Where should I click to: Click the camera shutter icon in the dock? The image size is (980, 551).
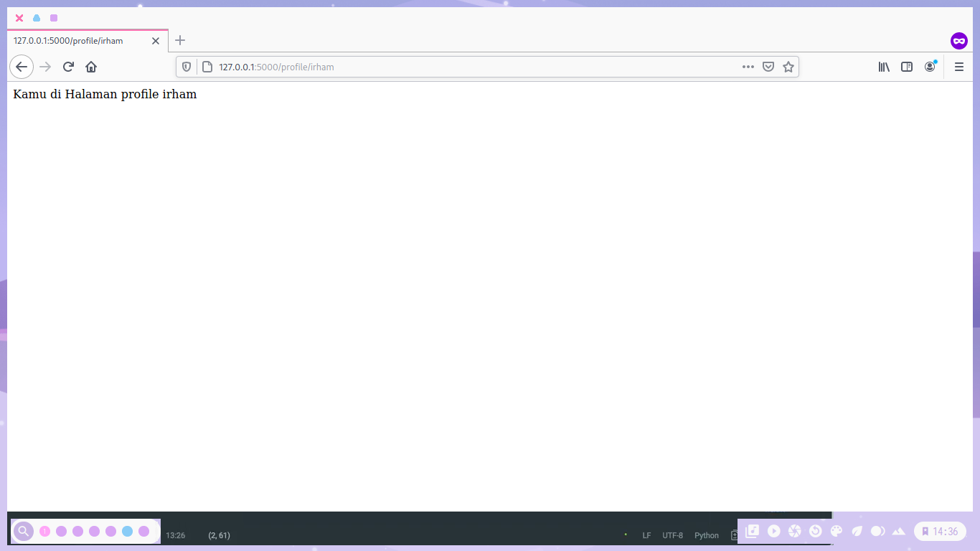794,531
